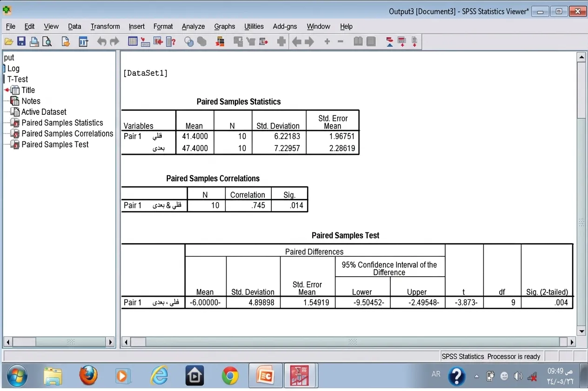Image resolution: width=588 pixels, height=391 pixels.
Task: Open Print Preview from the toolbar
Action: (x=47, y=42)
